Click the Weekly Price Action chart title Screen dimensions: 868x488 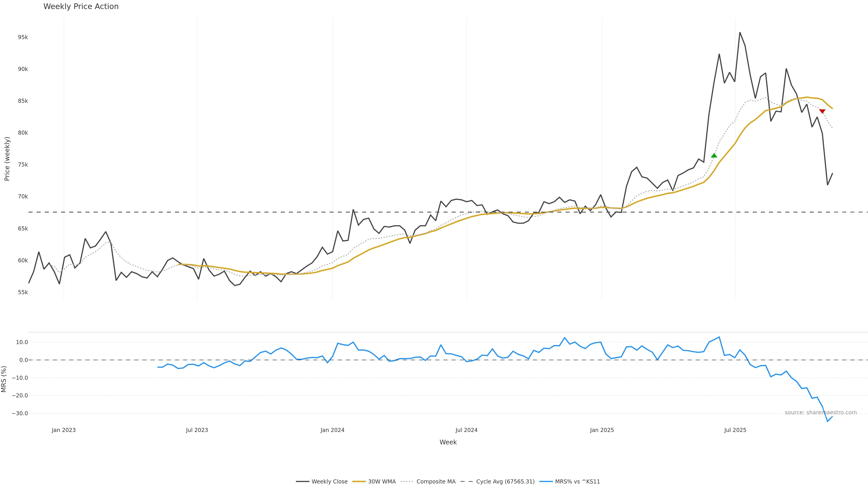[81, 6]
